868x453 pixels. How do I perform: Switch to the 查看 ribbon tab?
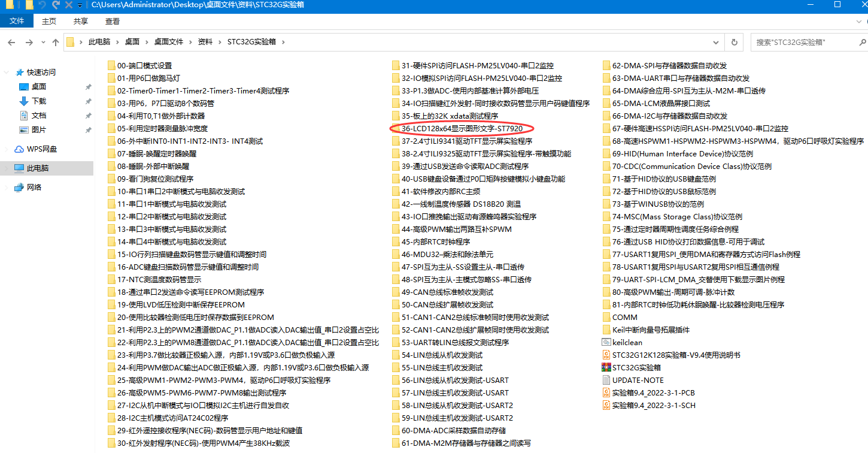pos(113,21)
